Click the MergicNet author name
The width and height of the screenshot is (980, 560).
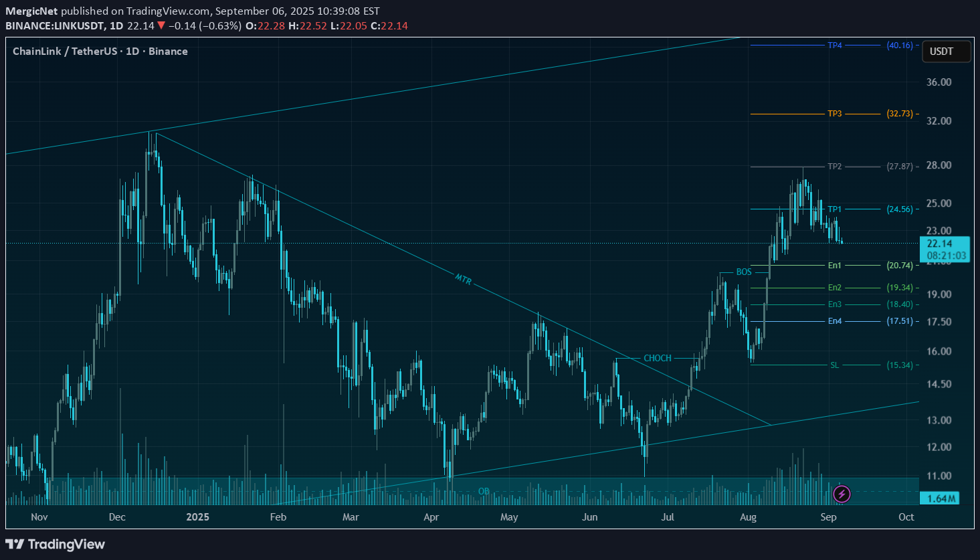[x=31, y=11]
